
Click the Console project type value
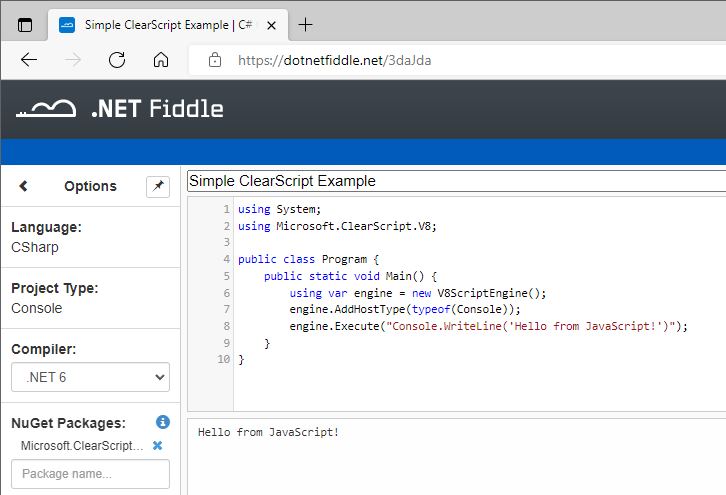click(x=37, y=308)
